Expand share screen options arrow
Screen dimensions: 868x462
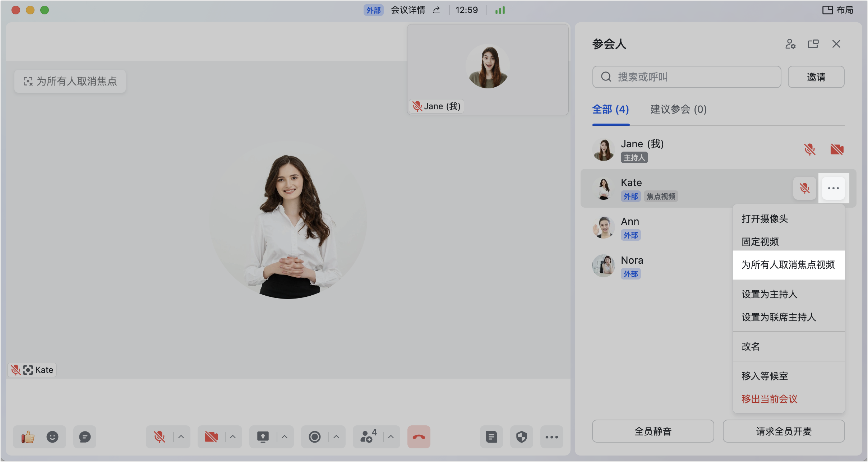click(285, 437)
